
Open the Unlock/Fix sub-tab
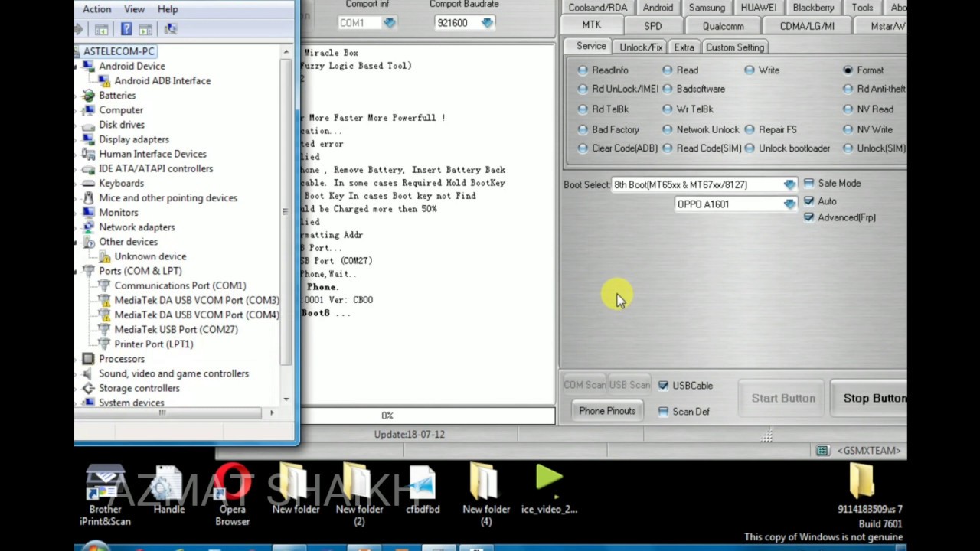641,47
